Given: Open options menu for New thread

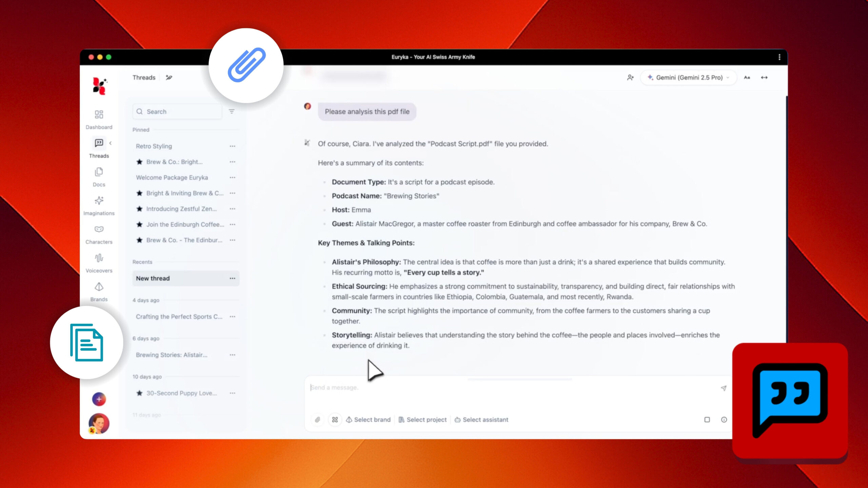Looking at the screenshot, I should click(x=232, y=278).
